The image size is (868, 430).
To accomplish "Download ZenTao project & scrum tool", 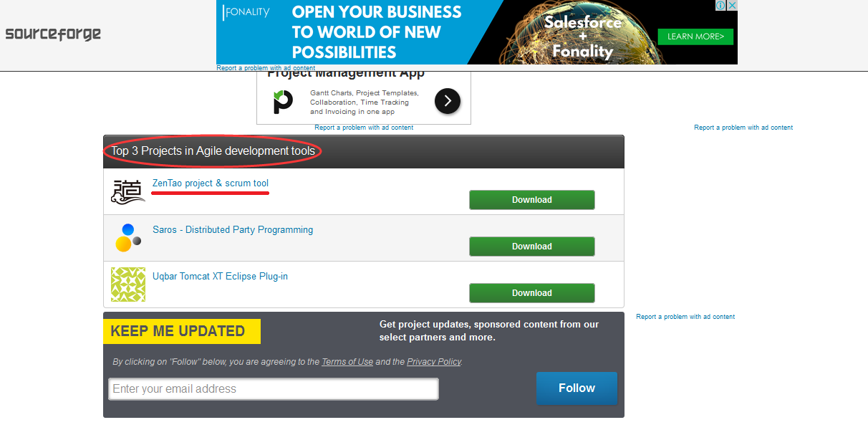I will 532,200.
